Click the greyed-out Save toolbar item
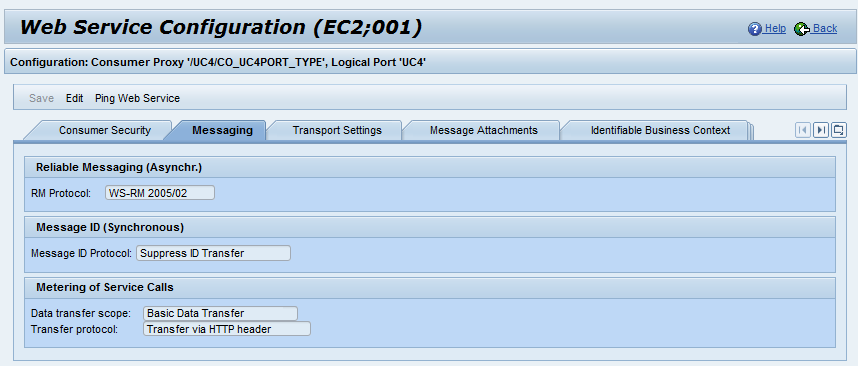 coord(41,98)
